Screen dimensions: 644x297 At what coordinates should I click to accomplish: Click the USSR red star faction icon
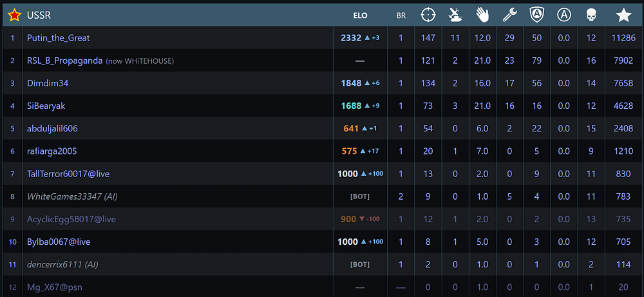pyautogui.click(x=14, y=15)
